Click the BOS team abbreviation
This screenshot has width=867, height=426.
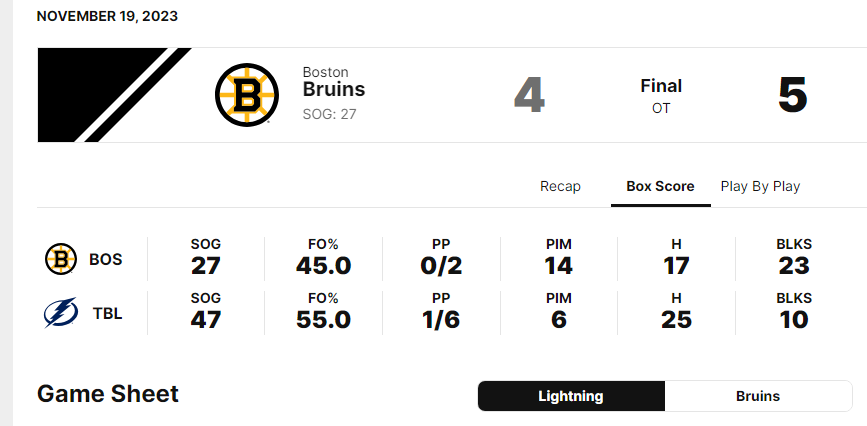point(106,259)
